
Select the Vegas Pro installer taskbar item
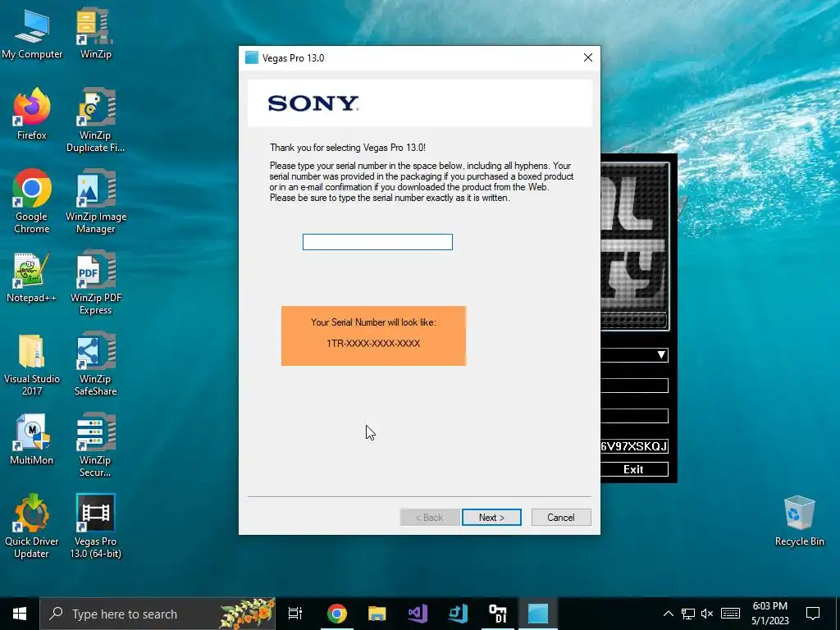(x=538, y=614)
